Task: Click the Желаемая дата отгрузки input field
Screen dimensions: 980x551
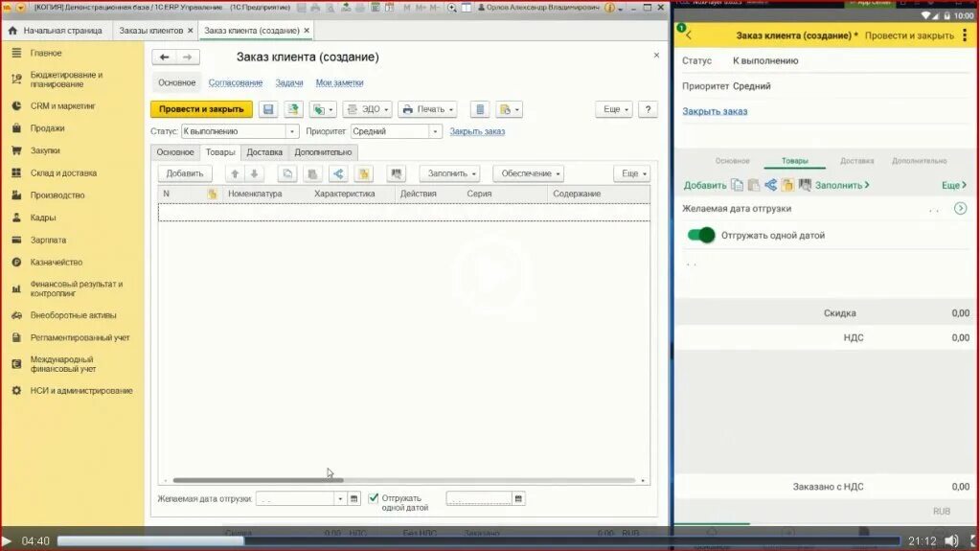Action: pyautogui.click(x=296, y=498)
